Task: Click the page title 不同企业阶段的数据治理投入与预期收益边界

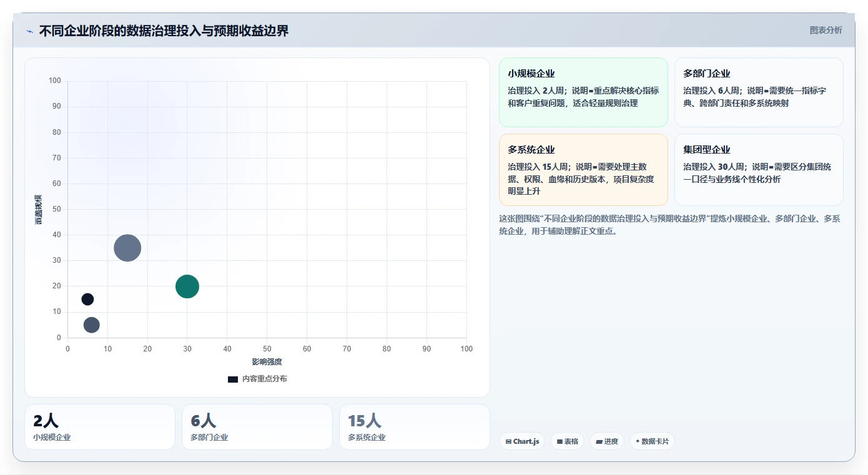Action: (164, 31)
